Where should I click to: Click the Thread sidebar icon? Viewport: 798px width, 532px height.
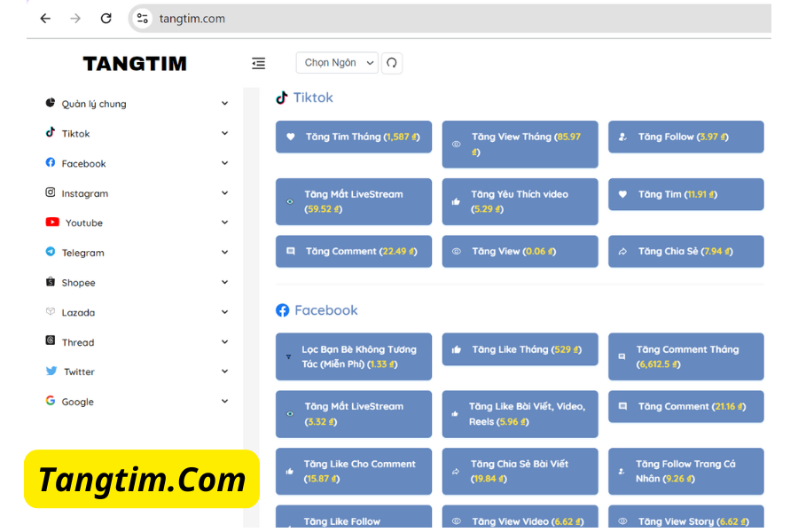pos(51,340)
